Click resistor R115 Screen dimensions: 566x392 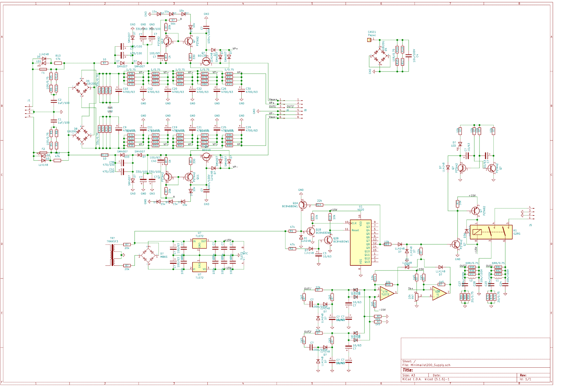point(104,155)
